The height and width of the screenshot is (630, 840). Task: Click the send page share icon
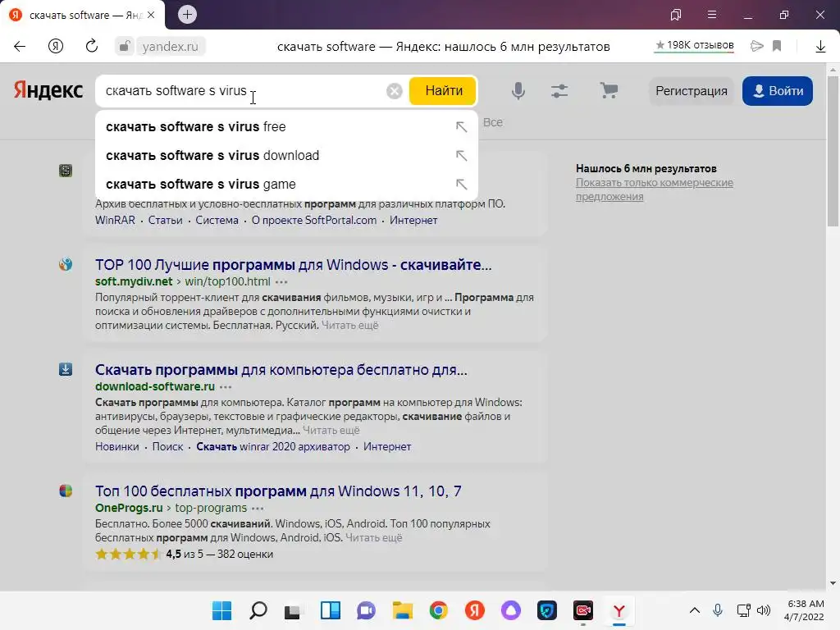pyautogui.click(x=757, y=46)
